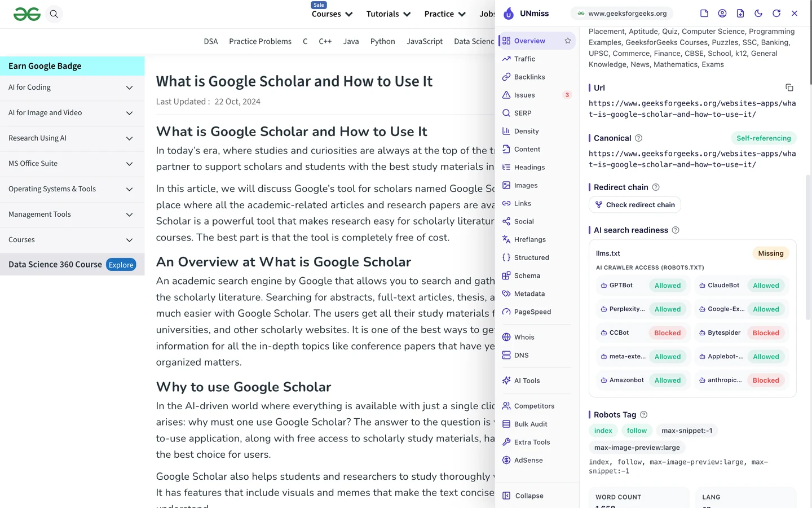Open the PageSpeed section
The width and height of the screenshot is (812, 508).
[x=537, y=312]
